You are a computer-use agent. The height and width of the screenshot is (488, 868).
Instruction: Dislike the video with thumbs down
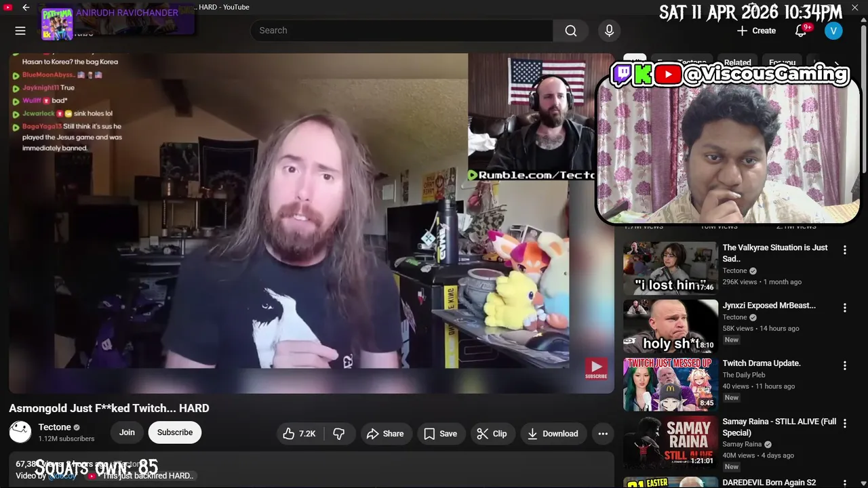click(339, 434)
